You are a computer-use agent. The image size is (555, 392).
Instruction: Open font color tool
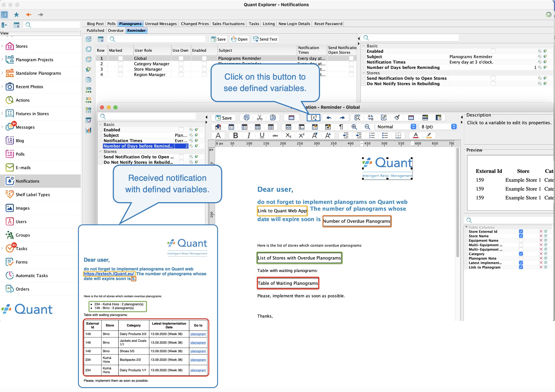click(x=416, y=136)
